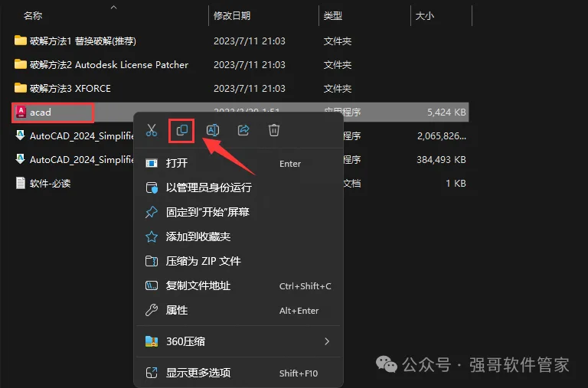Image resolution: width=588 pixels, height=388 pixels.
Task: Click the acad red application icon
Action: click(x=21, y=112)
